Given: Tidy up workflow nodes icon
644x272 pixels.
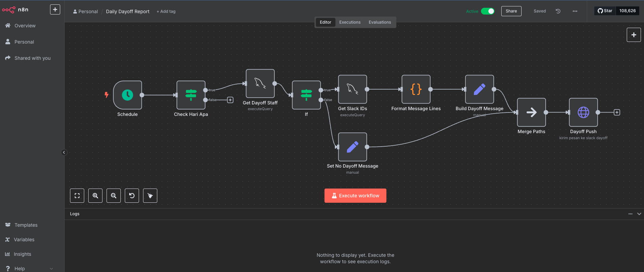Looking at the screenshot, I should 150,196.
